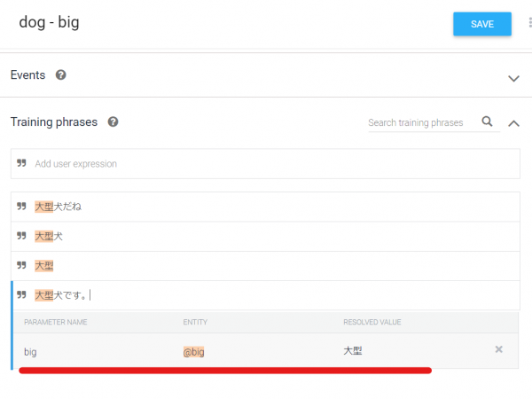Save the dog - big intent

pyautogui.click(x=482, y=24)
